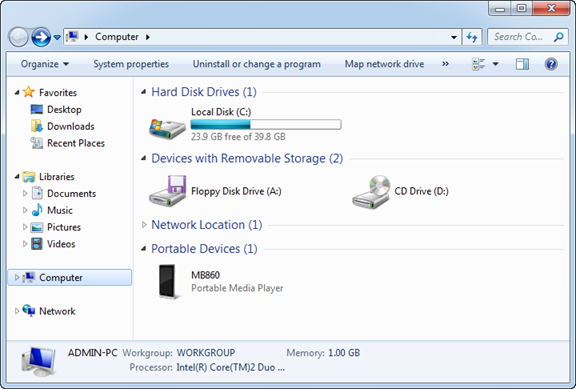Screen dimensions: 576x389
Task: Select the Floppy Disk Drive (A:) icon
Action: point(168,191)
